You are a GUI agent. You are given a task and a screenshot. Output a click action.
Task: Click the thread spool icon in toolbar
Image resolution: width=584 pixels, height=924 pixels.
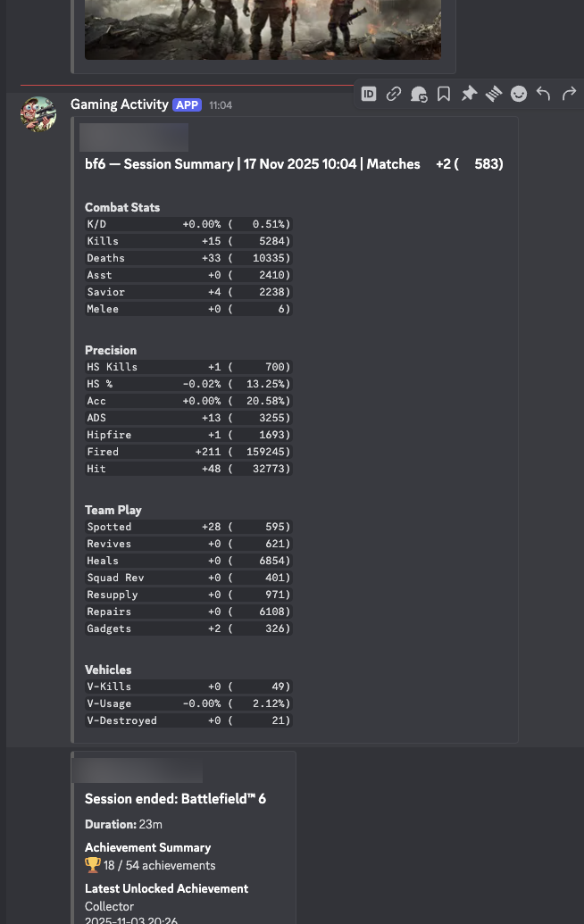click(x=494, y=94)
